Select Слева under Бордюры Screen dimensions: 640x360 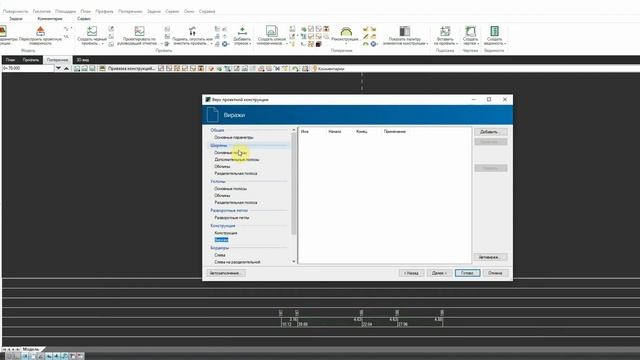(220, 255)
